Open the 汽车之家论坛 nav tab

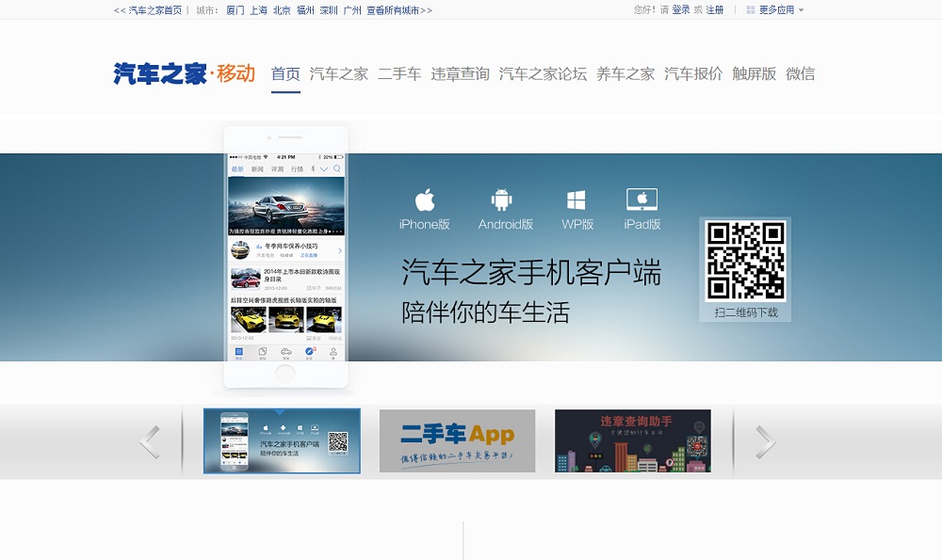[x=543, y=73]
